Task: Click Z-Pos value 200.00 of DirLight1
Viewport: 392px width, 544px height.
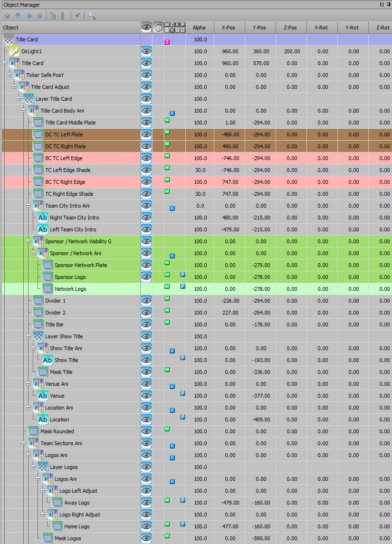Action: (x=292, y=51)
